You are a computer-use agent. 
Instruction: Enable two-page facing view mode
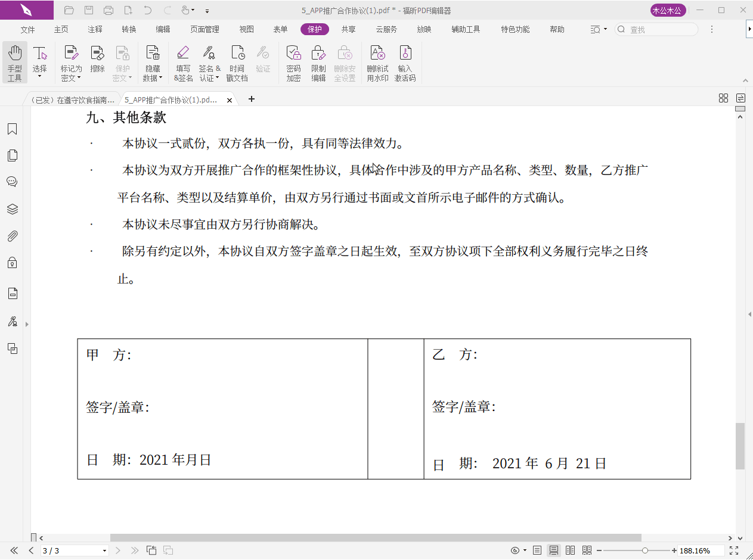(570, 551)
